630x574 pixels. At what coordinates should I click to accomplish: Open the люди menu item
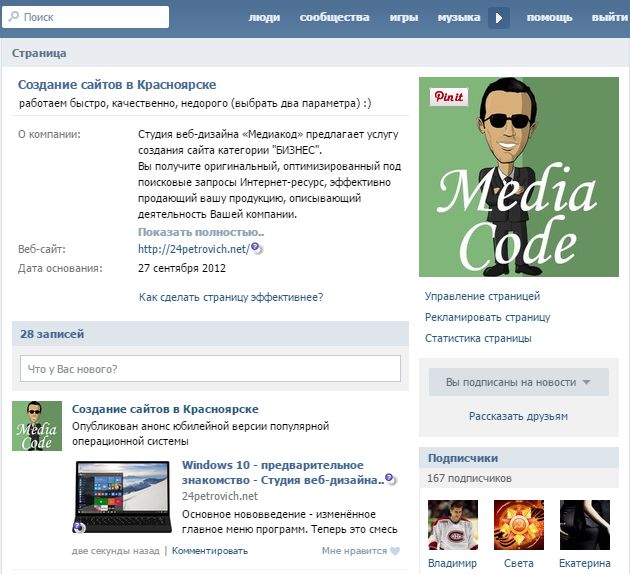point(264,17)
